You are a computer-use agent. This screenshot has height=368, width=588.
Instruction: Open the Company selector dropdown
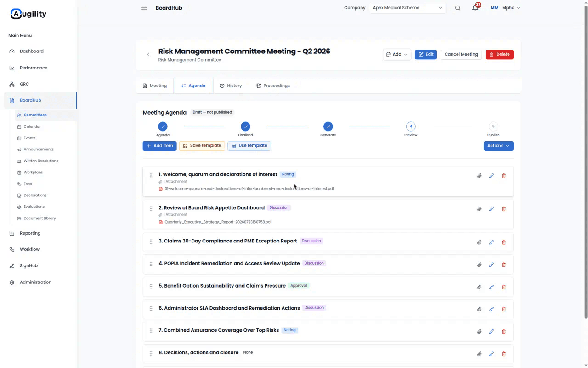407,8
